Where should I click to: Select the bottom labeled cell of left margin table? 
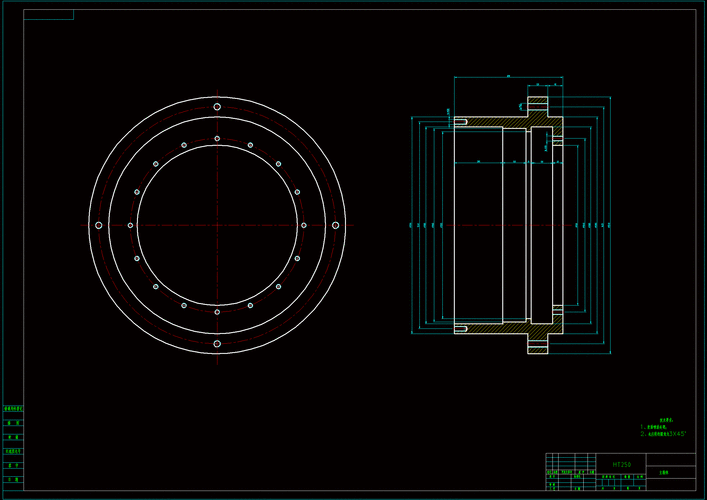(14, 479)
